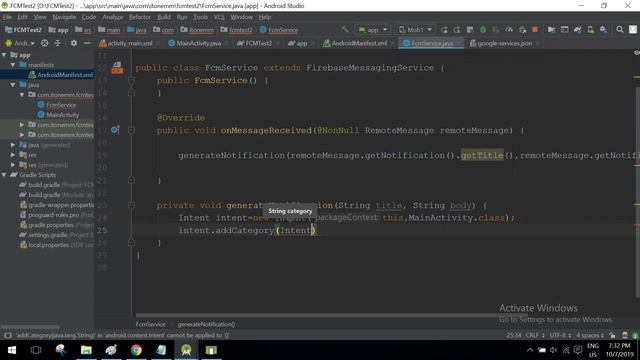Viewport: 640px width, 360px height.
Task: Sync project with Gradle files icon
Action: [x=578, y=29]
